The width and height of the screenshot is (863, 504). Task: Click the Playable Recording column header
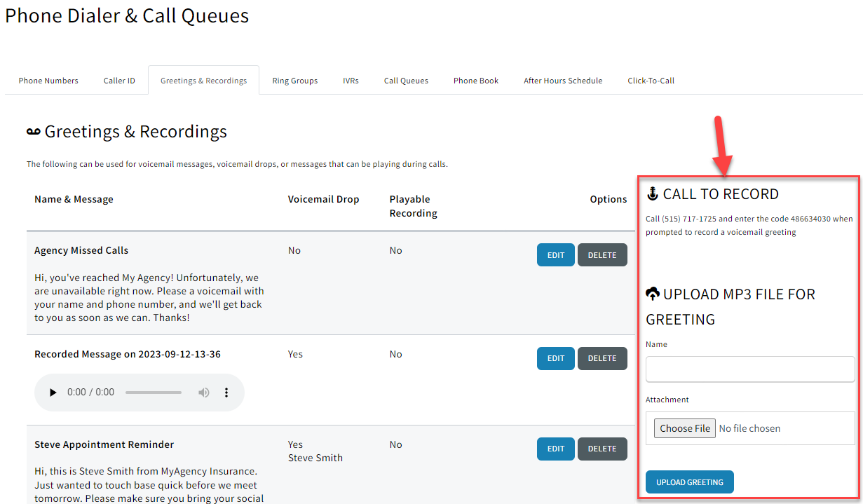(414, 206)
